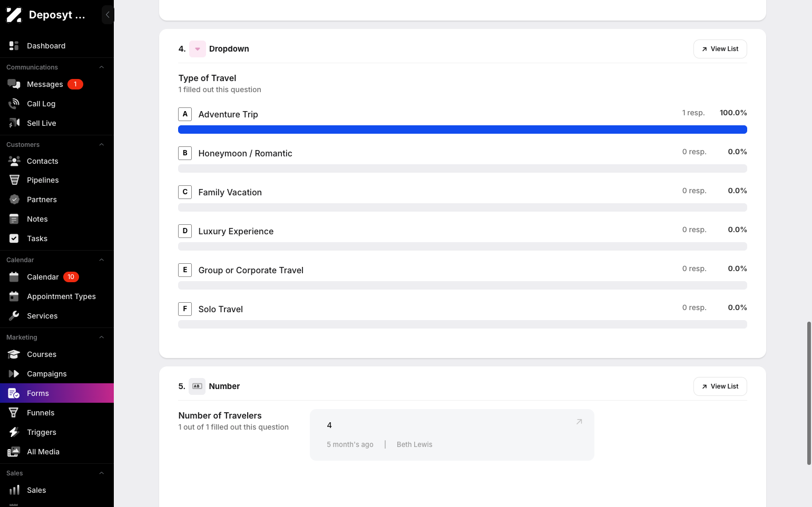Click the Contacts people icon
Viewport: 812px width, 507px height.
pos(14,161)
